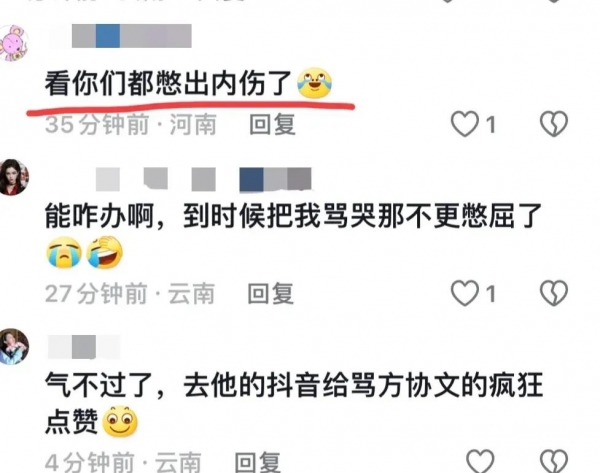Open the third commenter's blurred username
Screen dimensions: 600x473
click(84, 347)
